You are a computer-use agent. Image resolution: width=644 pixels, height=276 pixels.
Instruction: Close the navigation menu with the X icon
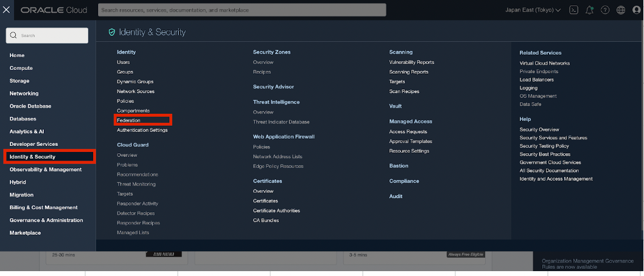7,10
